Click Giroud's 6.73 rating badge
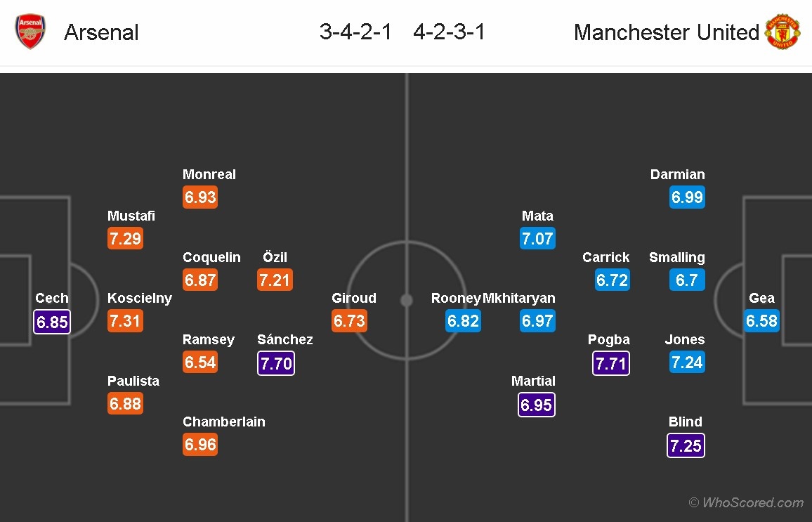Screen dimensions: 812x522 pos(349,322)
